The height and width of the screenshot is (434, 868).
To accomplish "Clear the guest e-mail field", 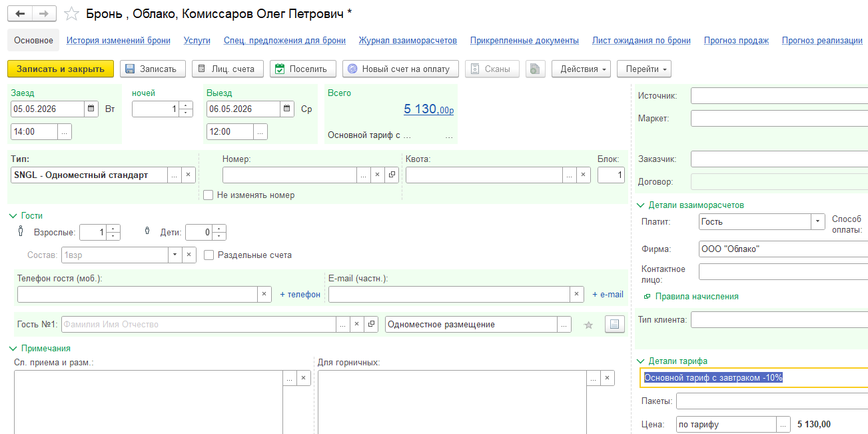I will (577, 294).
